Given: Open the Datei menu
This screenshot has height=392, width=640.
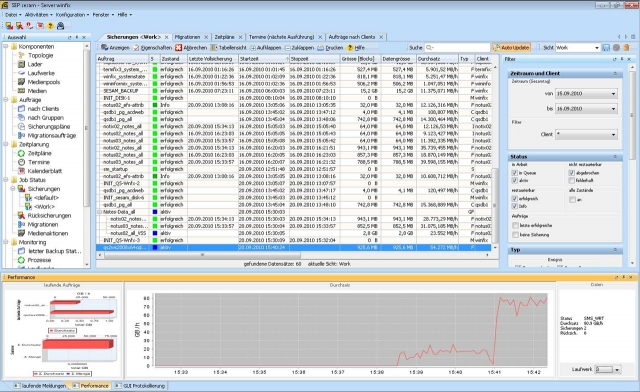Looking at the screenshot, I should [13, 15].
